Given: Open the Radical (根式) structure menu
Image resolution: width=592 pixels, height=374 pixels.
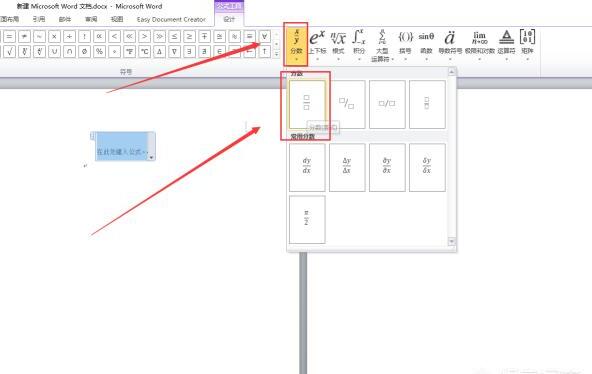Looking at the screenshot, I should coord(338,44).
